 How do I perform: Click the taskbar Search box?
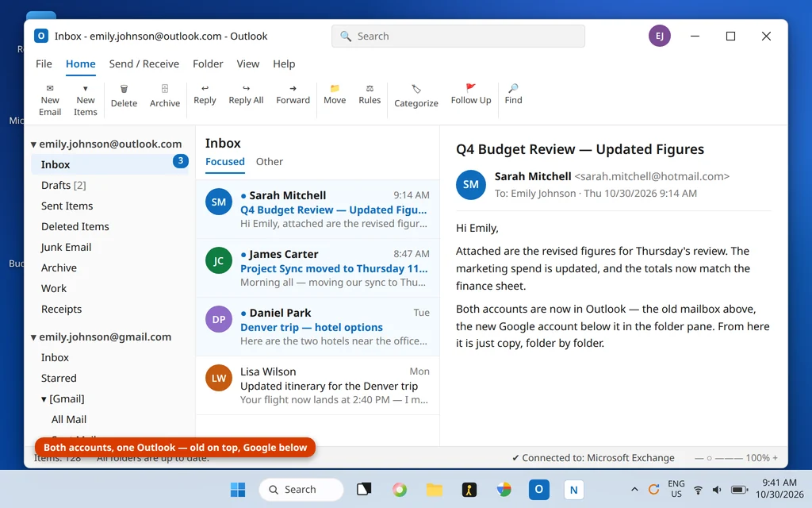[301, 489]
